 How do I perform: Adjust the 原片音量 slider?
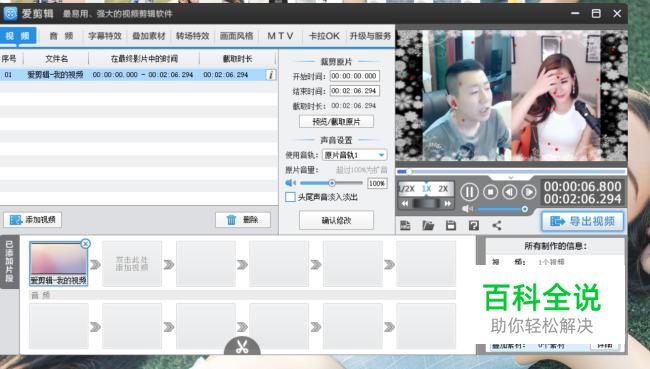click(x=332, y=183)
